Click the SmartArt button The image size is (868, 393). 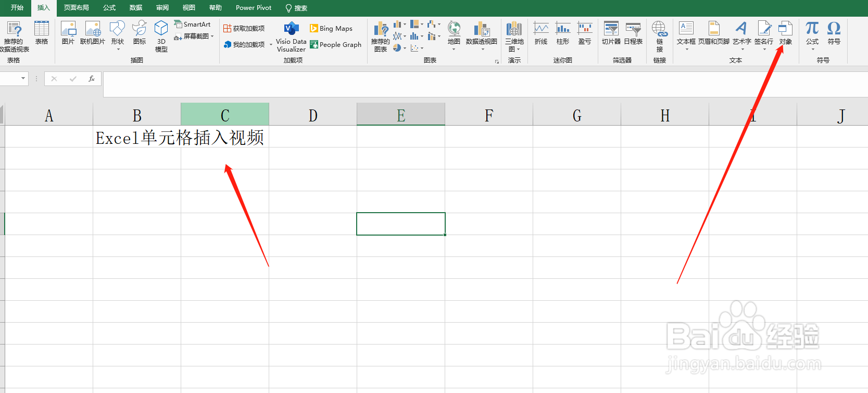tap(192, 24)
